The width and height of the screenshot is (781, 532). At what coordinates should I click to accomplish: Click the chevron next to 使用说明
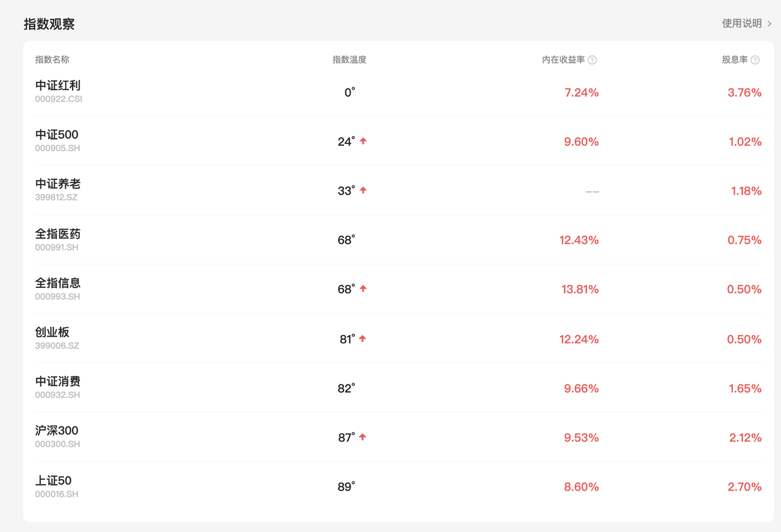point(769,24)
